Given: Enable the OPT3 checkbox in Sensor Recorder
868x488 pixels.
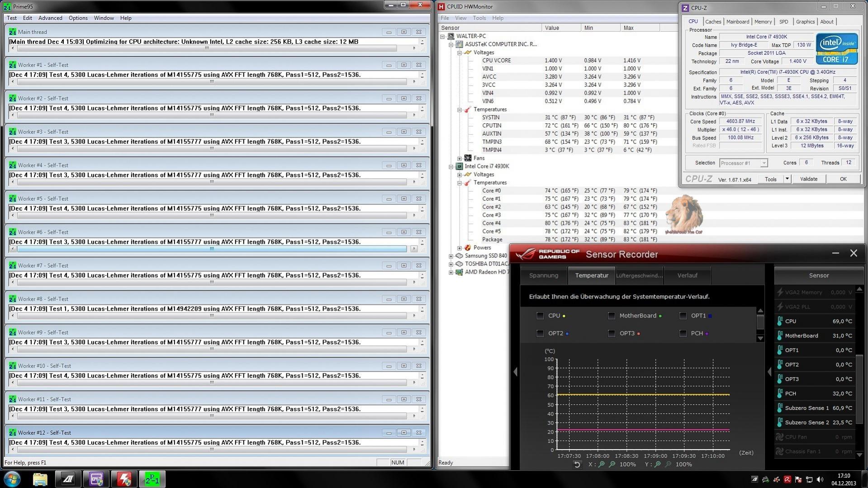Looking at the screenshot, I should click(x=612, y=333).
